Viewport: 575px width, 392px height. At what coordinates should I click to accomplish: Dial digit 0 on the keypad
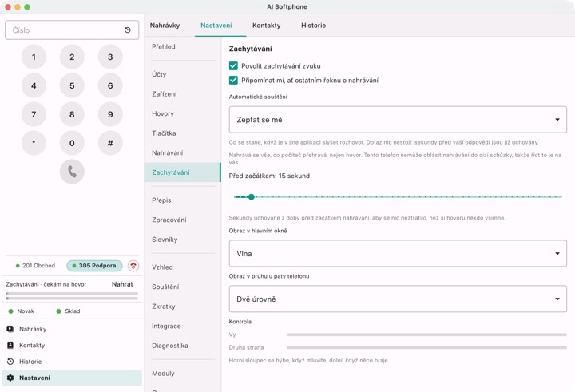pos(72,143)
